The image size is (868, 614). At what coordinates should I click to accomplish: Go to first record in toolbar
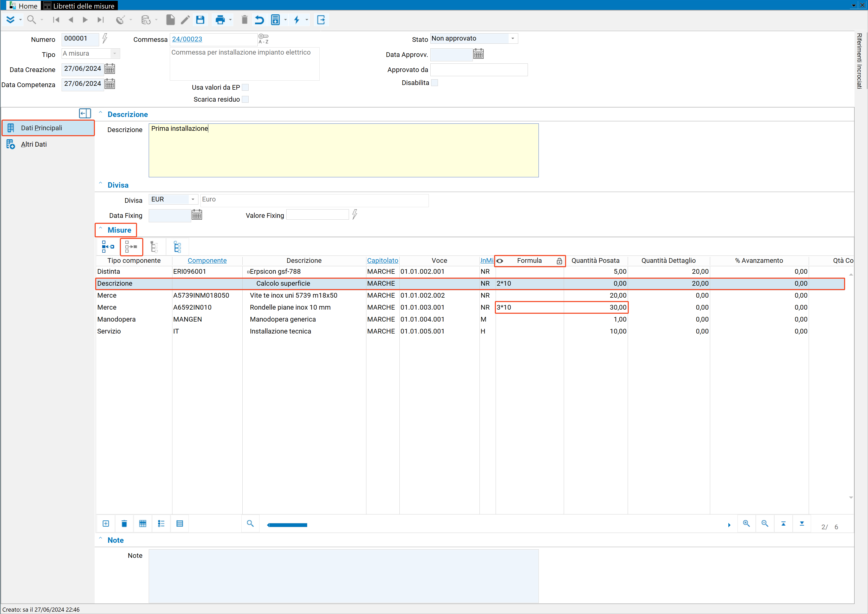coord(56,20)
